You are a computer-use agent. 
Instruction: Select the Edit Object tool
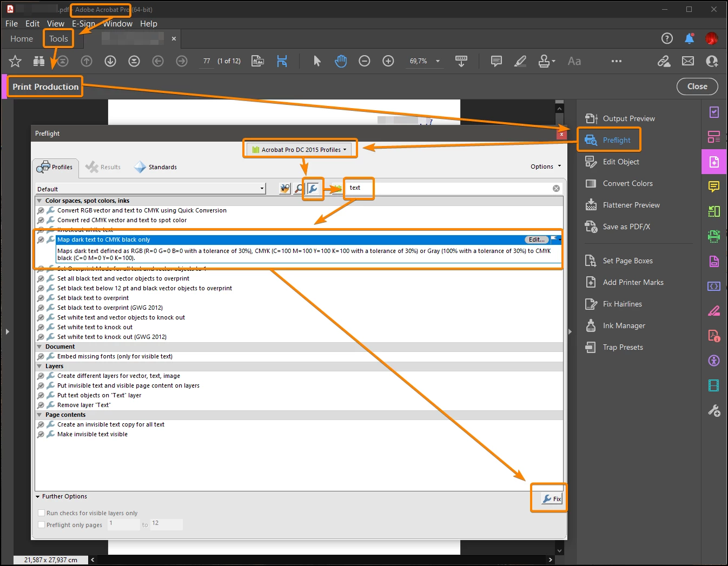coord(612,162)
